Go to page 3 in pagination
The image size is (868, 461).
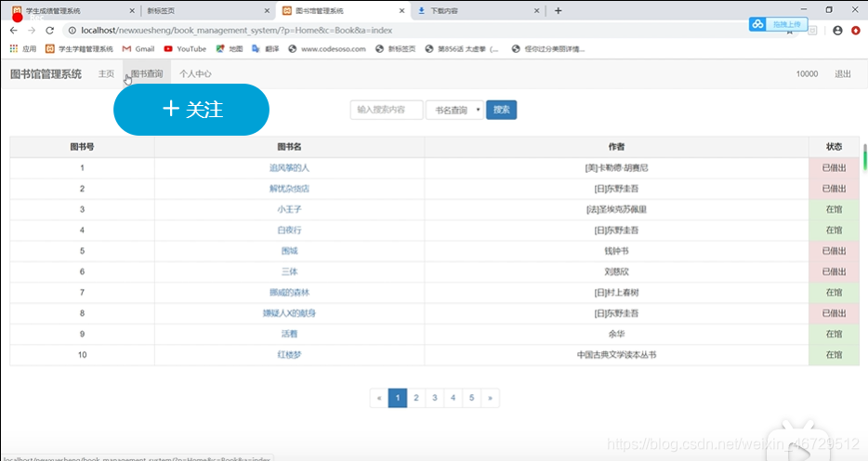[435, 398]
